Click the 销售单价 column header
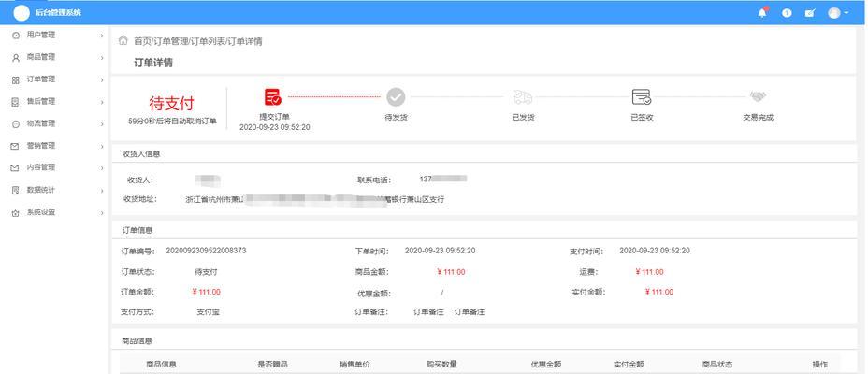 point(354,365)
